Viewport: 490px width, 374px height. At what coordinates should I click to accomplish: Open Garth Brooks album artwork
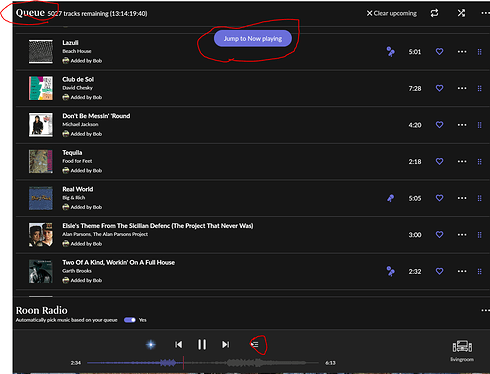tap(41, 272)
